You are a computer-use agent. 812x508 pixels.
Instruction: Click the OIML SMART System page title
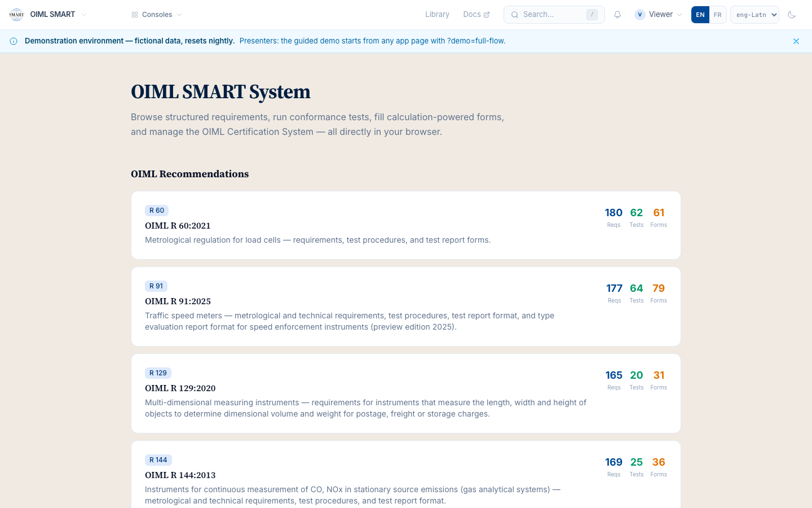click(220, 92)
